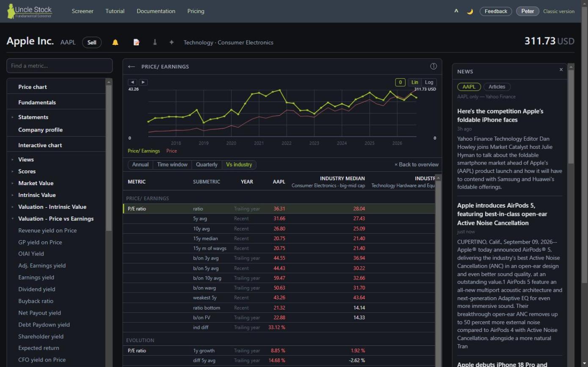Image resolution: width=588 pixels, height=367 pixels.
Task: Open the foldable iPhone competition article
Action: point(500,115)
